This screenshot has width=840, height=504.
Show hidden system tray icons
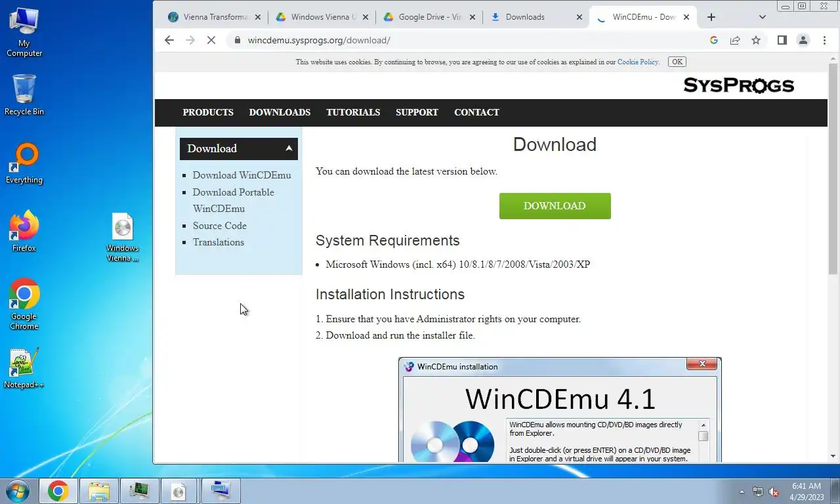point(742,492)
